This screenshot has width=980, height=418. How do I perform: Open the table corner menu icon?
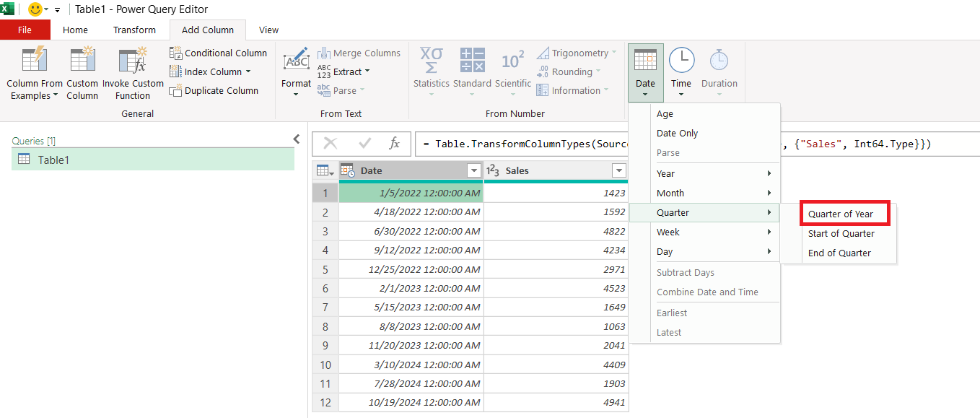[x=325, y=170]
